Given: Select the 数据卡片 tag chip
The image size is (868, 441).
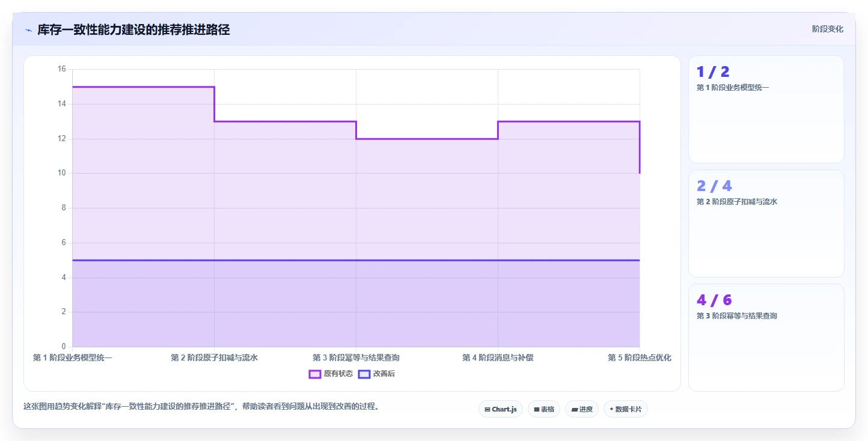Looking at the screenshot, I should [626, 409].
